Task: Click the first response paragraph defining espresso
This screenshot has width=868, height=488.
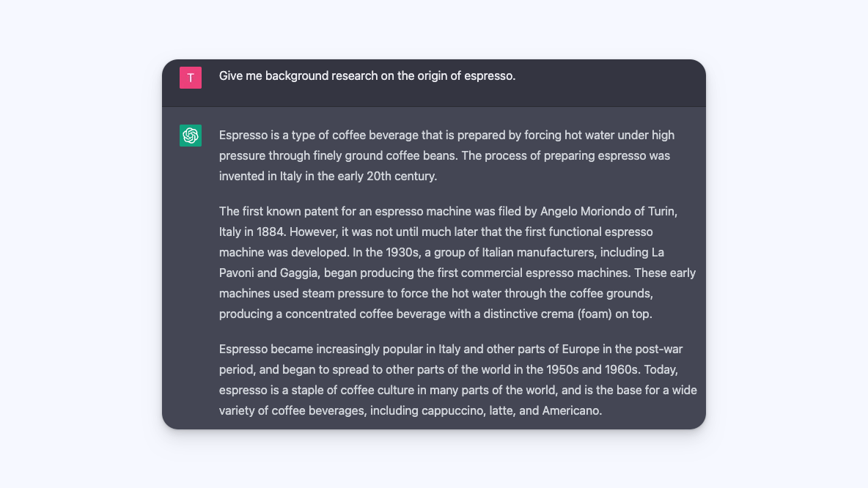Action: coord(446,155)
